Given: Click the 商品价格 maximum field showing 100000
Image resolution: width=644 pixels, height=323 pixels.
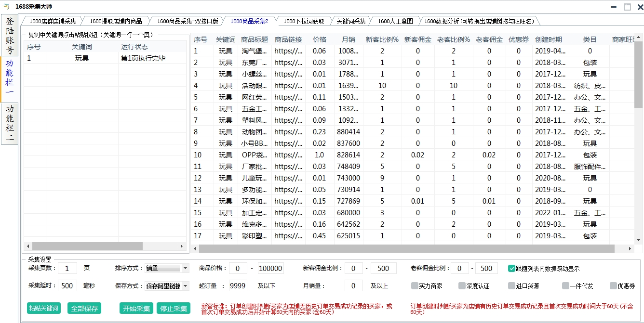Looking at the screenshot, I should click(x=271, y=268).
